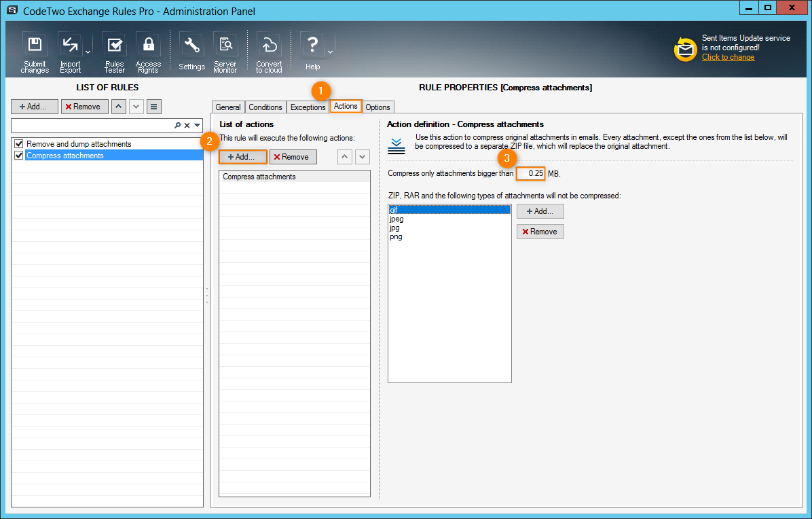Remove the selected excluded attachment type
This screenshot has width=812, height=519.
(540, 232)
